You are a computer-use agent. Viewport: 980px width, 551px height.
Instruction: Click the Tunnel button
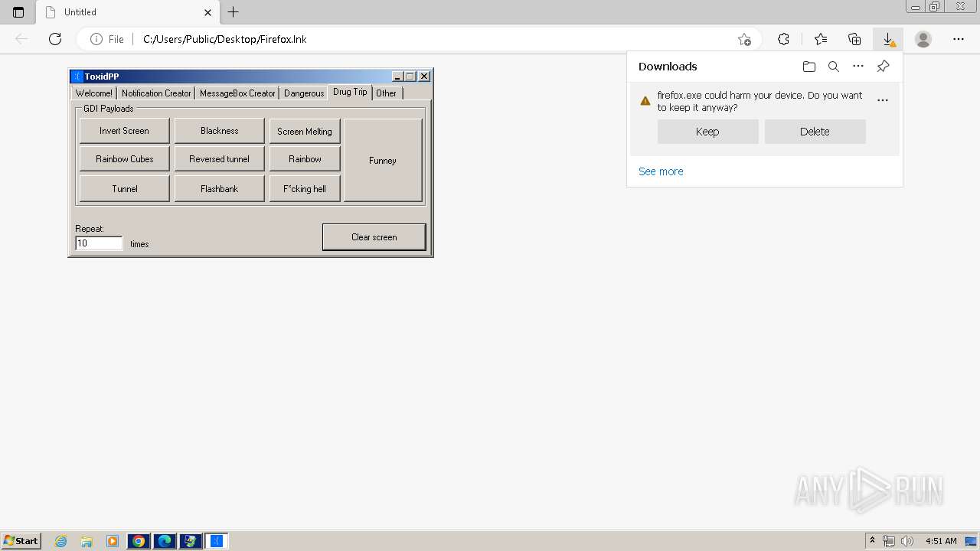pyautogui.click(x=125, y=189)
